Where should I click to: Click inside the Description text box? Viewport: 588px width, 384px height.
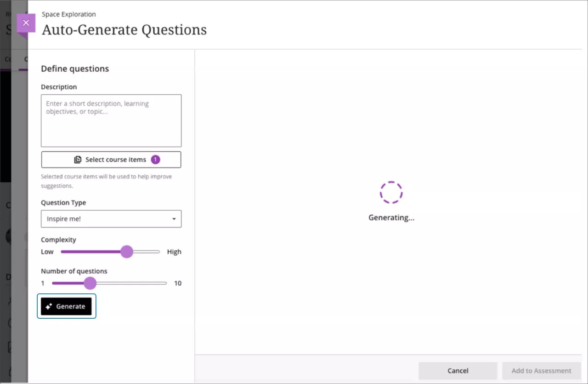[x=111, y=120]
